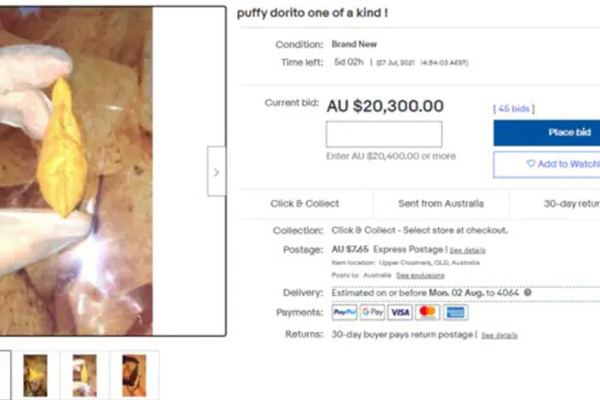Open See details link for returns
600x400 pixels.
tap(499, 336)
